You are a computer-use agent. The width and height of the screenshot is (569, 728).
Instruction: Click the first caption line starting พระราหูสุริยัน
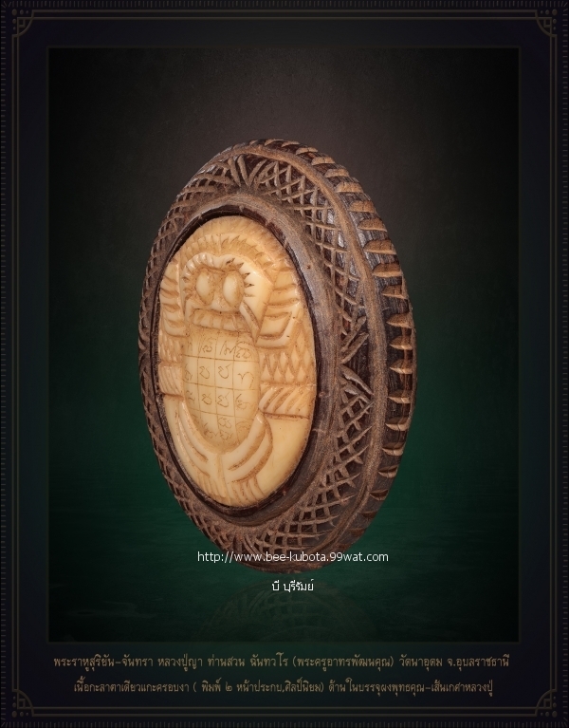[x=282, y=663]
